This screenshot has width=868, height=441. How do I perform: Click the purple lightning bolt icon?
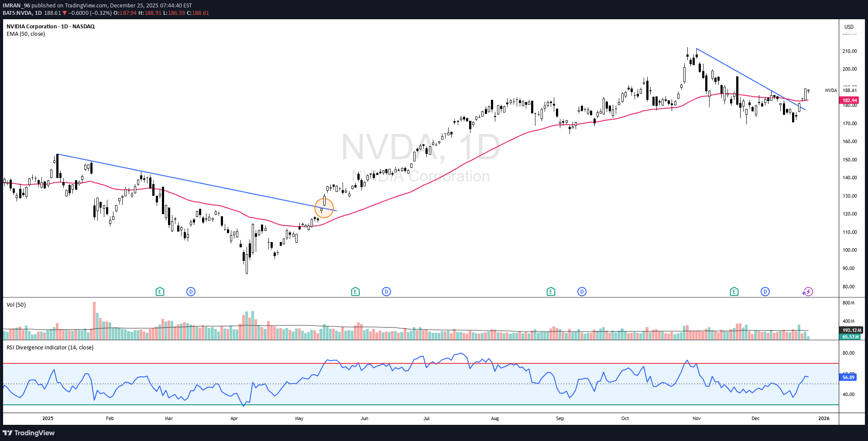click(x=808, y=291)
